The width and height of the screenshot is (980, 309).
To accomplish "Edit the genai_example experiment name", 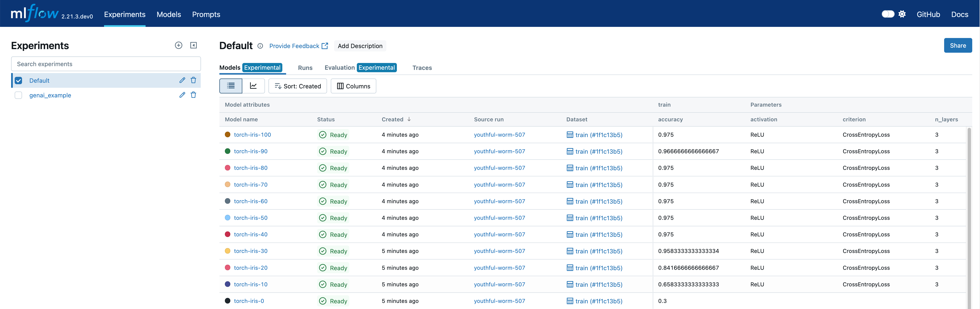I will (182, 95).
